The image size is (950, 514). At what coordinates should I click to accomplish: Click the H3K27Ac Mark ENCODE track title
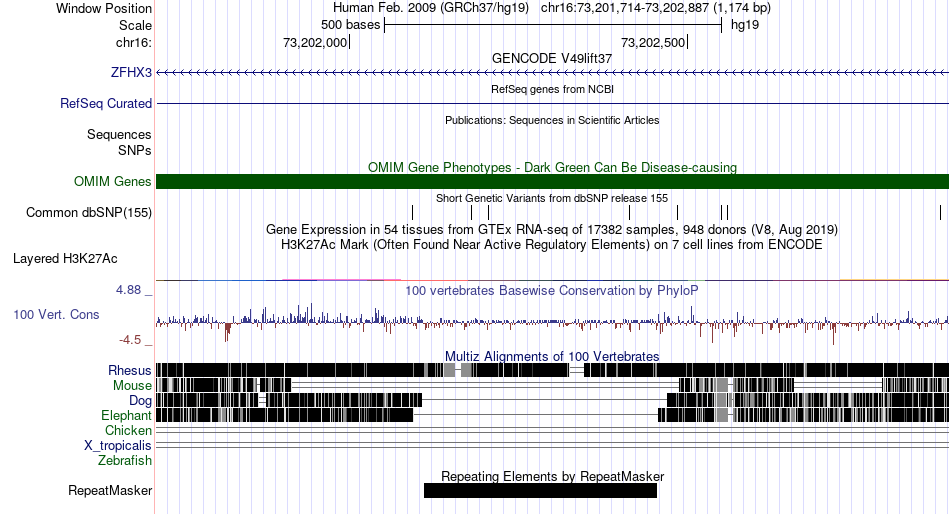pyautogui.click(x=552, y=244)
